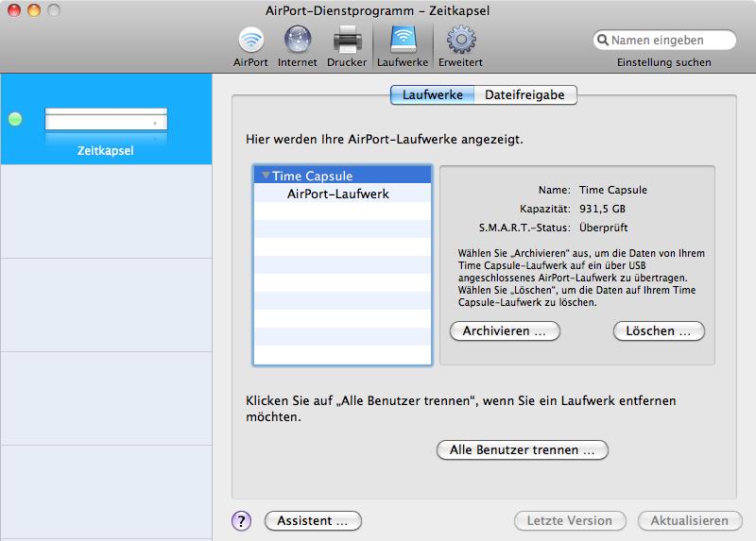Switch to the Dateifreigabe tab
The height and width of the screenshot is (541, 756).
[525, 95]
